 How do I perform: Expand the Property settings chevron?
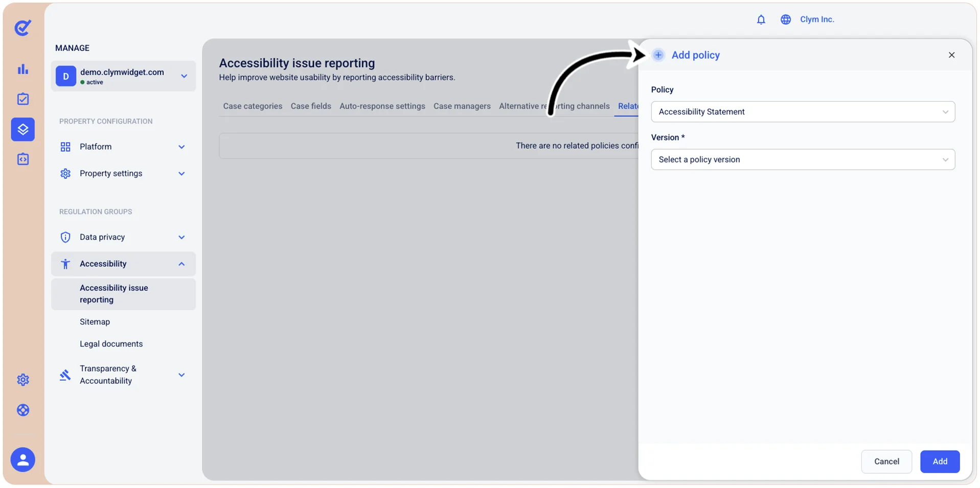pos(181,174)
